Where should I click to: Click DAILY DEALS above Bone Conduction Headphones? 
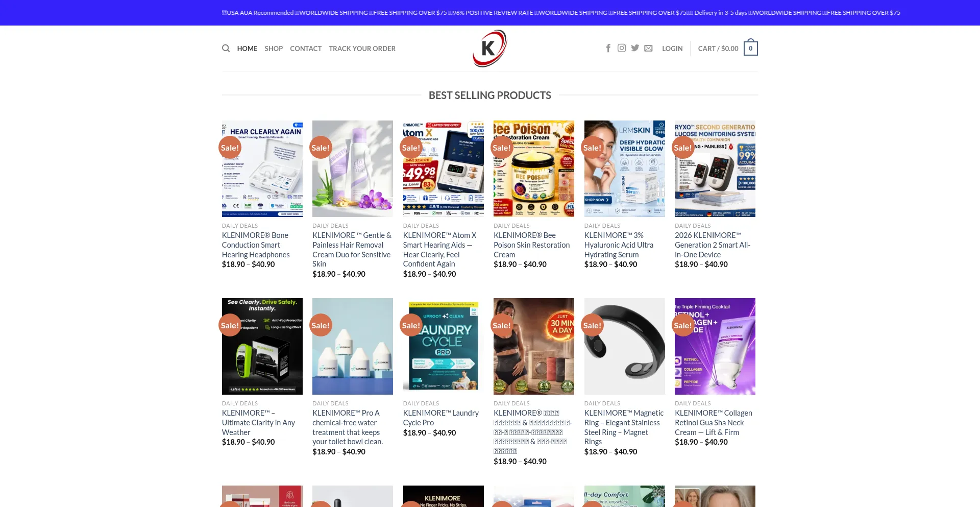239,226
